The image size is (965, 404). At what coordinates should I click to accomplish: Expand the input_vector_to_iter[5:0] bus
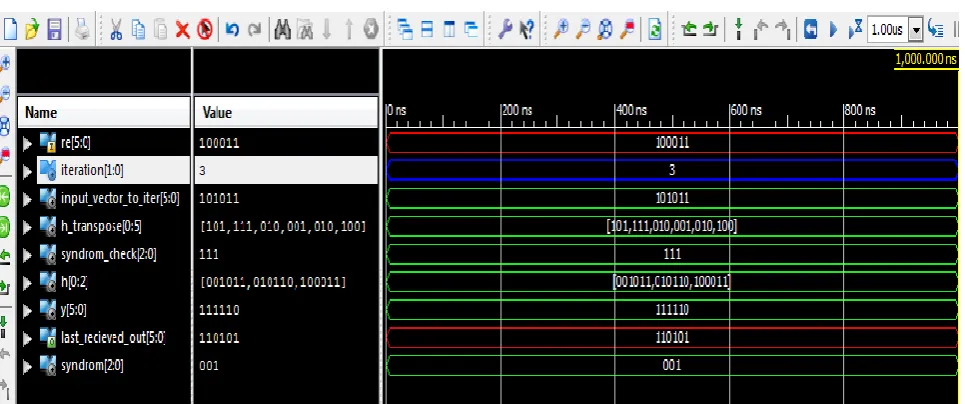tap(27, 198)
